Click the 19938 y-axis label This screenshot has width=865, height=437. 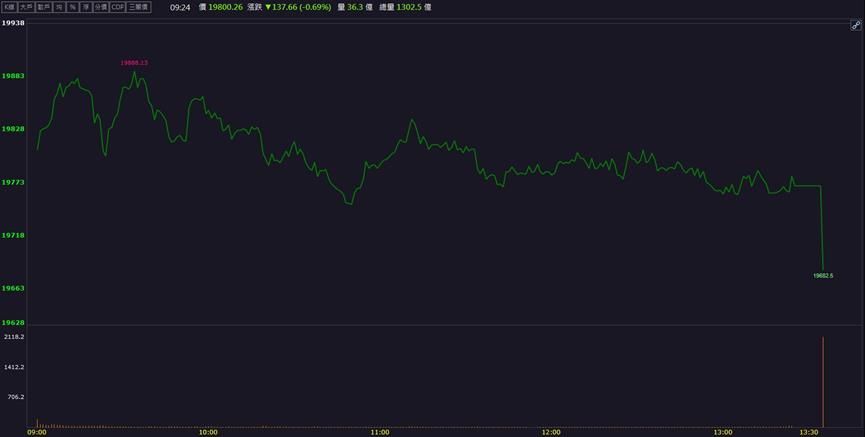point(13,23)
